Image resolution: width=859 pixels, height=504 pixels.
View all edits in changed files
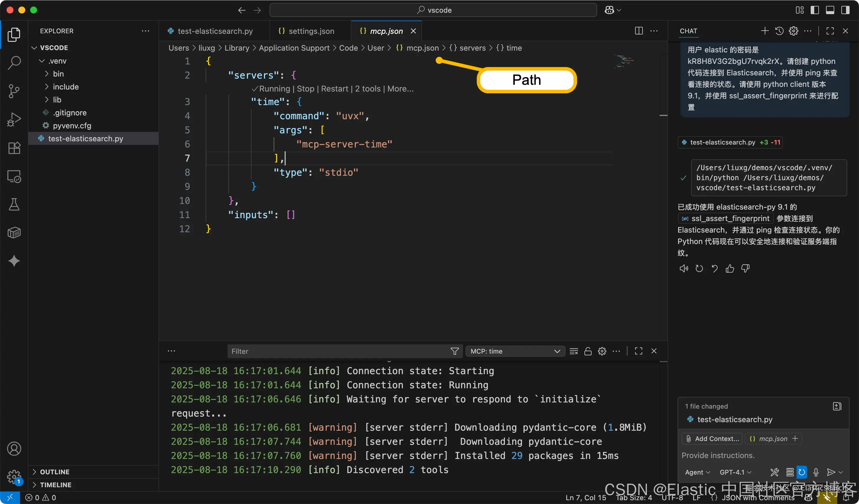(837, 406)
